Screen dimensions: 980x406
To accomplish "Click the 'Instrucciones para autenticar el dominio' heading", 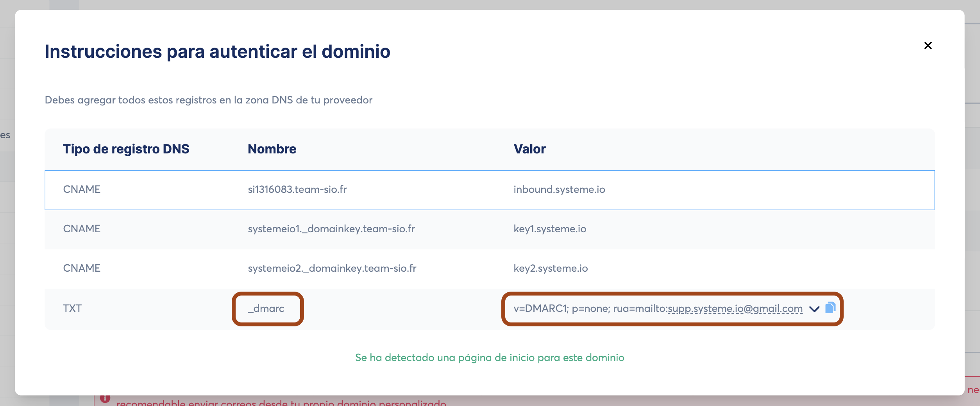I will point(218,52).
